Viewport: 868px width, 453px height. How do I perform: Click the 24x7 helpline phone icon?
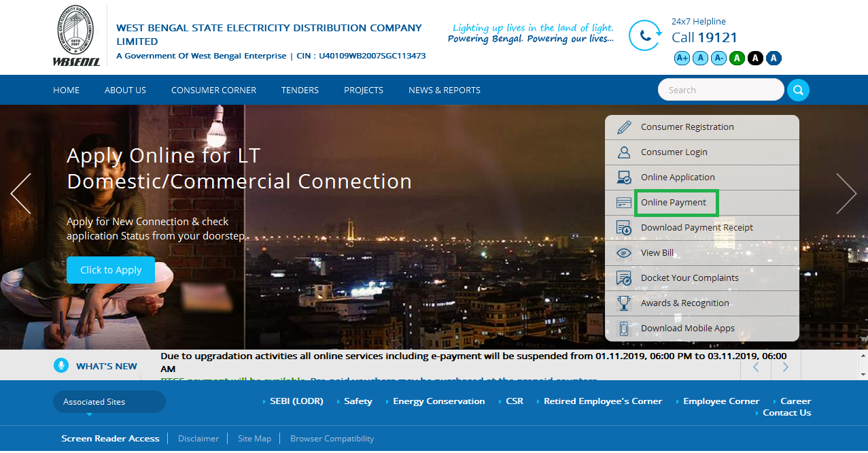pos(645,35)
